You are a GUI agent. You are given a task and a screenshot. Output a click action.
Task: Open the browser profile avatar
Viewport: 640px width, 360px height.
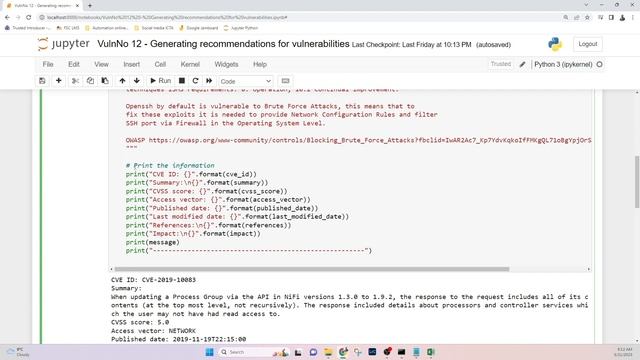coord(622,18)
